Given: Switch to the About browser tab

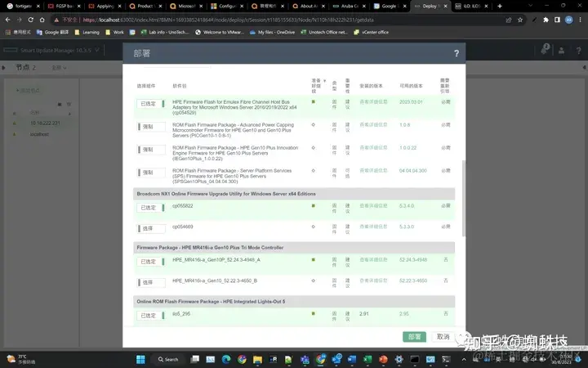Looking at the screenshot, I should tap(309, 6).
